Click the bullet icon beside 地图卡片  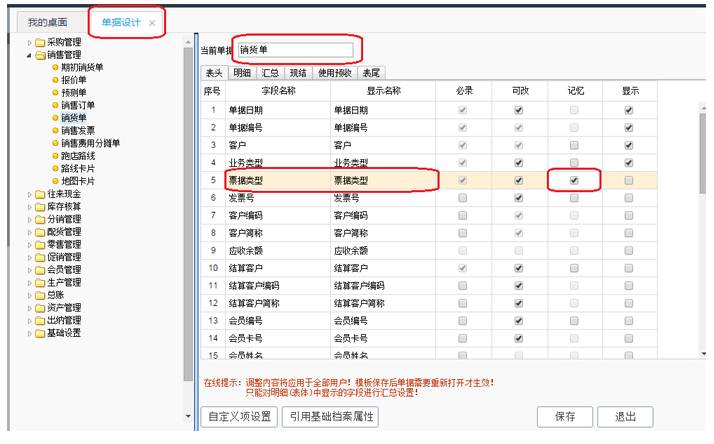(55, 181)
